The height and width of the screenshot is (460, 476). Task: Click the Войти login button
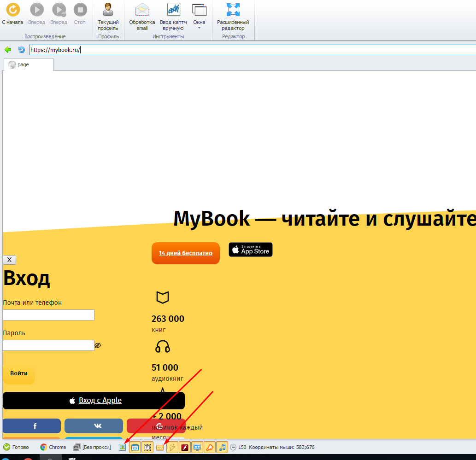(19, 373)
